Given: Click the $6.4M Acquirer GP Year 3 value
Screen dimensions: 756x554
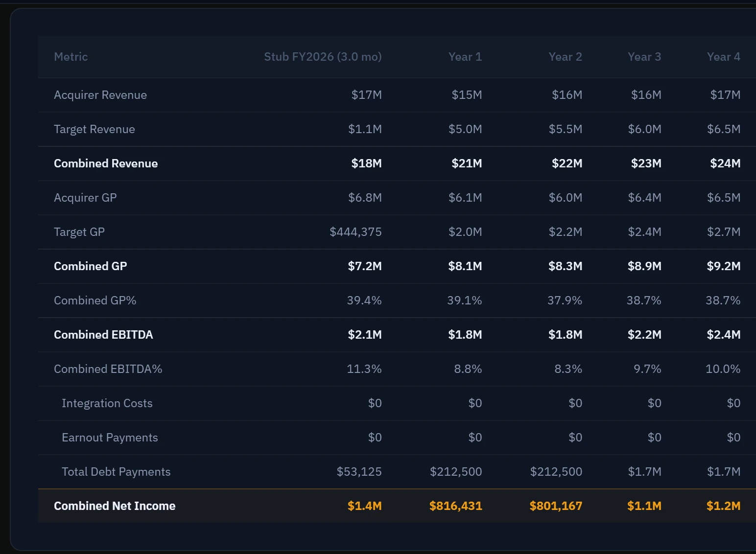Looking at the screenshot, I should click(x=645, y=198).
